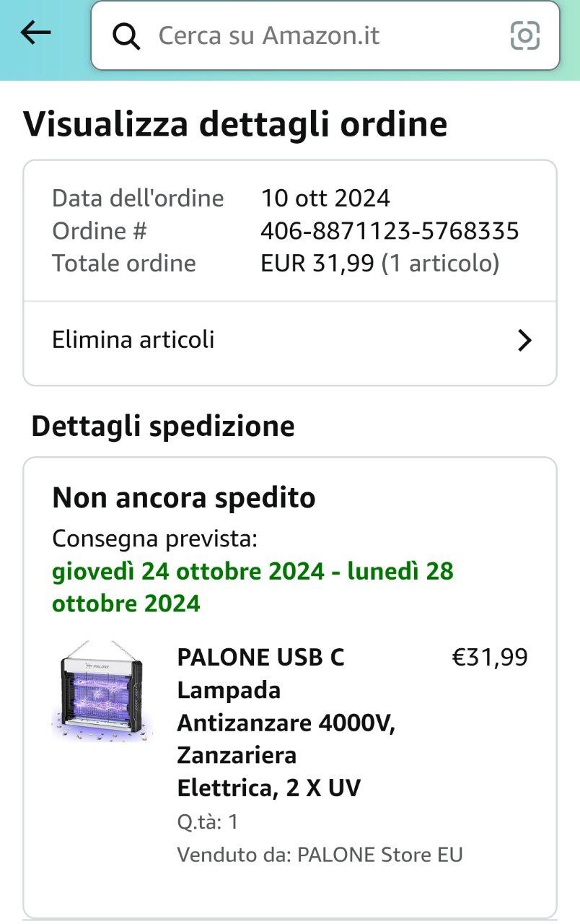Screen dimensions: 580x924
Task: Tap the back arrow icon
Action: 35,32
